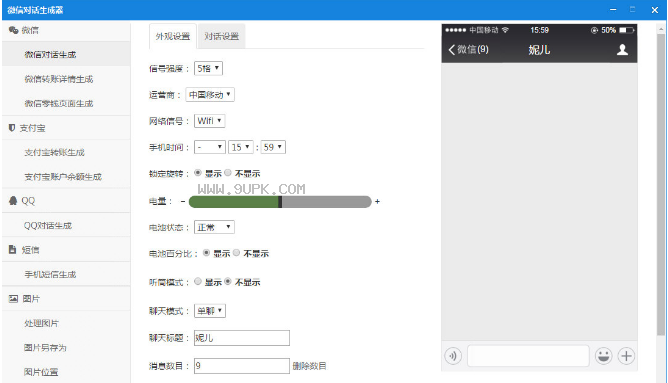Screen dimensions: 668x383
Task: Open the minute dropdown showing 59
Action: click(x=274, y=147)
